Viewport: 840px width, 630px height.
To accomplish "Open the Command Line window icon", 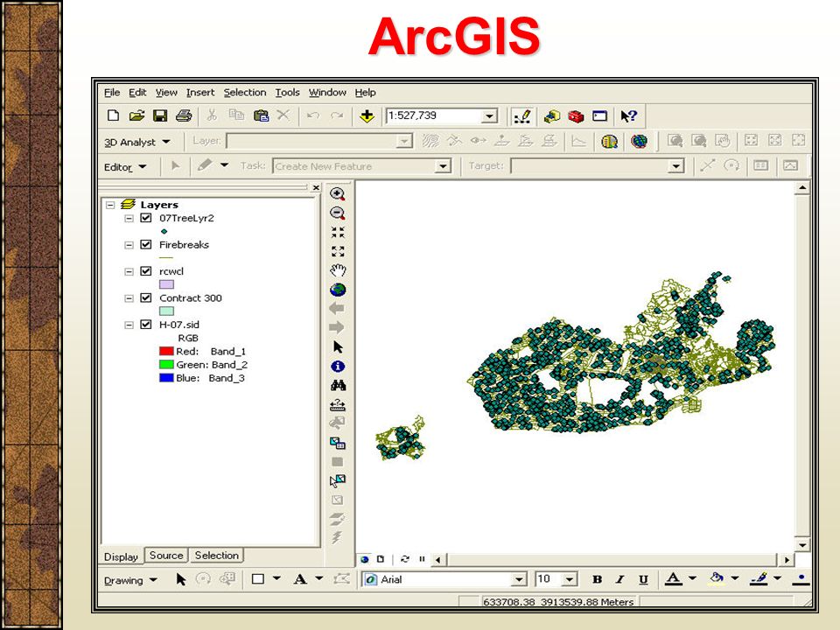I will [x=599, y=115].
